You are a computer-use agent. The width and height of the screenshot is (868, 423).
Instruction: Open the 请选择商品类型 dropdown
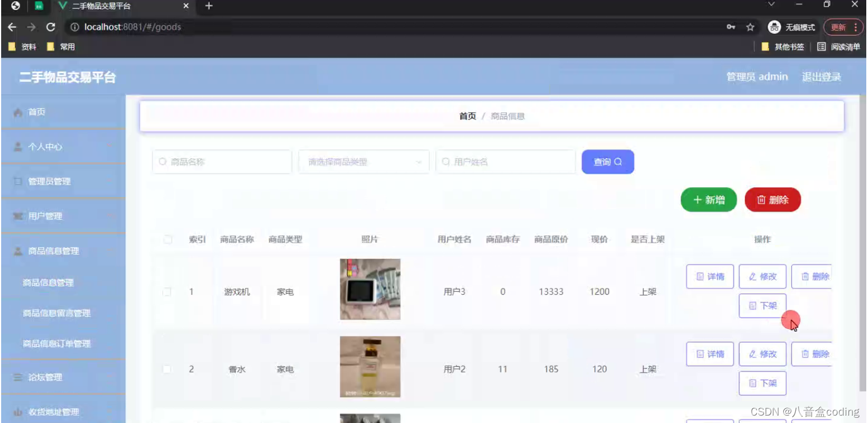pyautogui.click(x=364, y=162)
